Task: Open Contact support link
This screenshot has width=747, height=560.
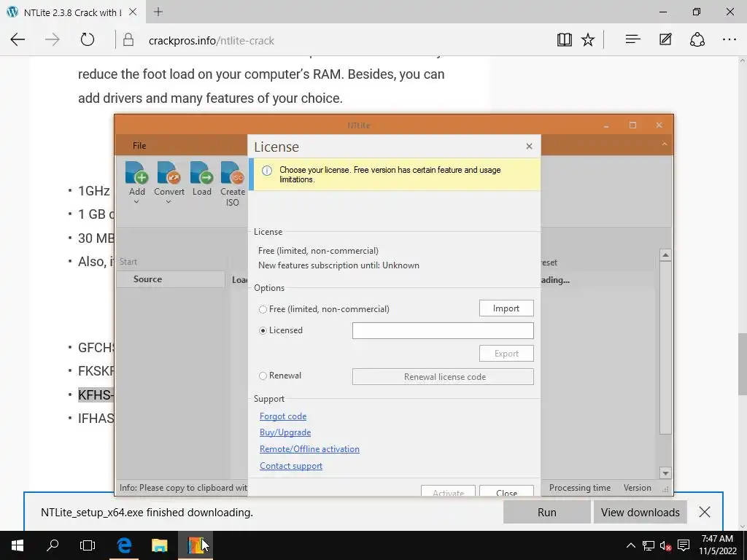Action: pyautogui.click(x=290, y=466)
